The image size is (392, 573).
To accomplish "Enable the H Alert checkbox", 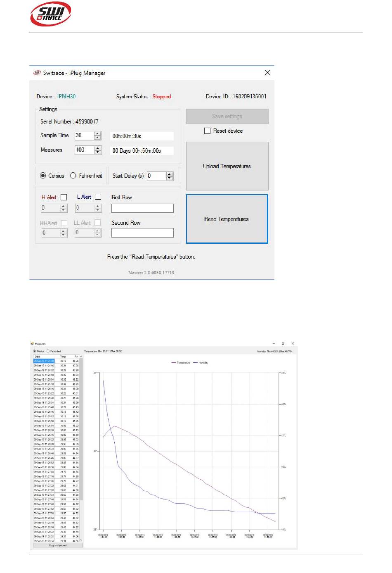I will point(64,197).
